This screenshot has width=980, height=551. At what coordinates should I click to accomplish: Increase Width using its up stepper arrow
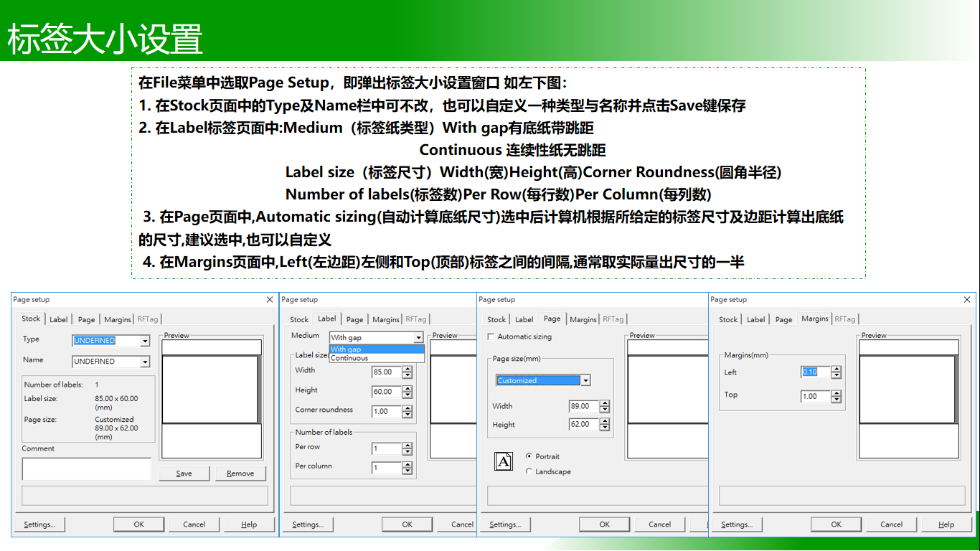407,368
